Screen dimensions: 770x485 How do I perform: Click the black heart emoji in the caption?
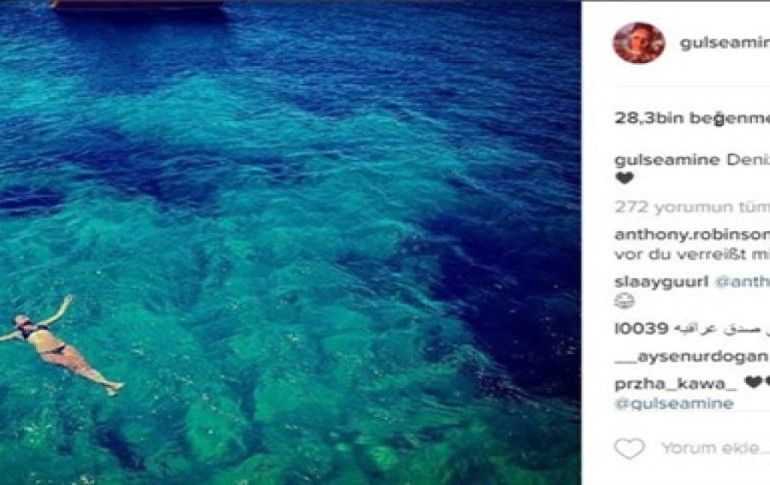pos(624,178)
